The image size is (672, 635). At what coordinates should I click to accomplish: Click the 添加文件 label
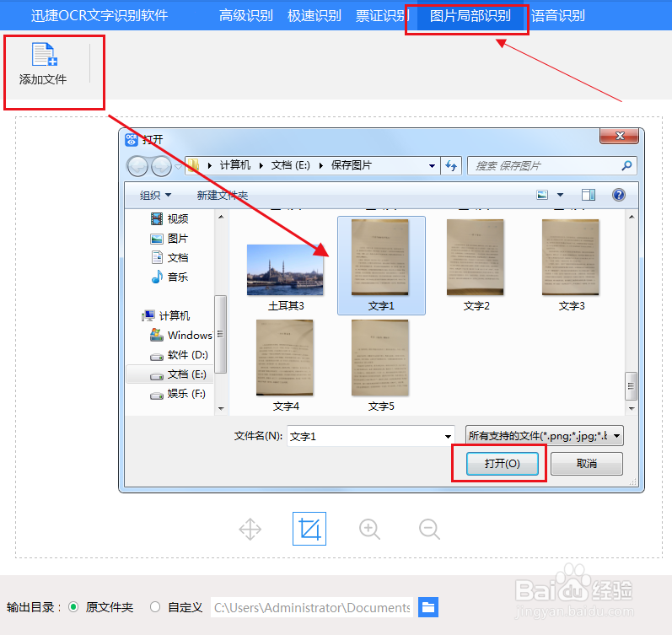pos(43,79)
